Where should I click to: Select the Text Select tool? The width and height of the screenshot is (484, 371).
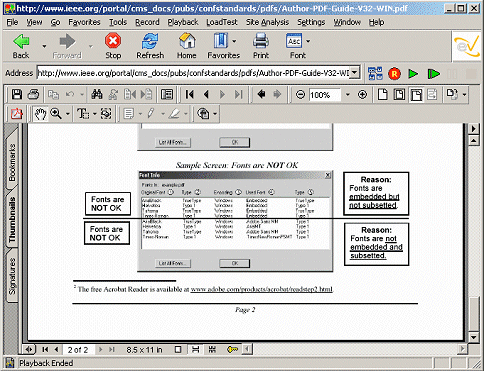[x=83, y=114]
